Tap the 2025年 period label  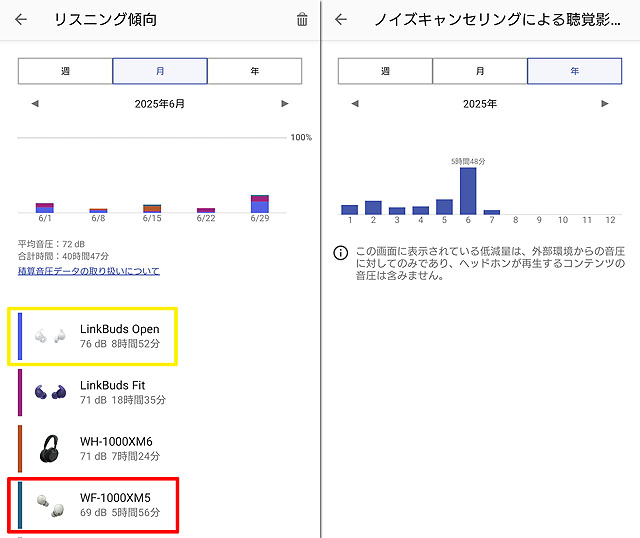point(480,104)
